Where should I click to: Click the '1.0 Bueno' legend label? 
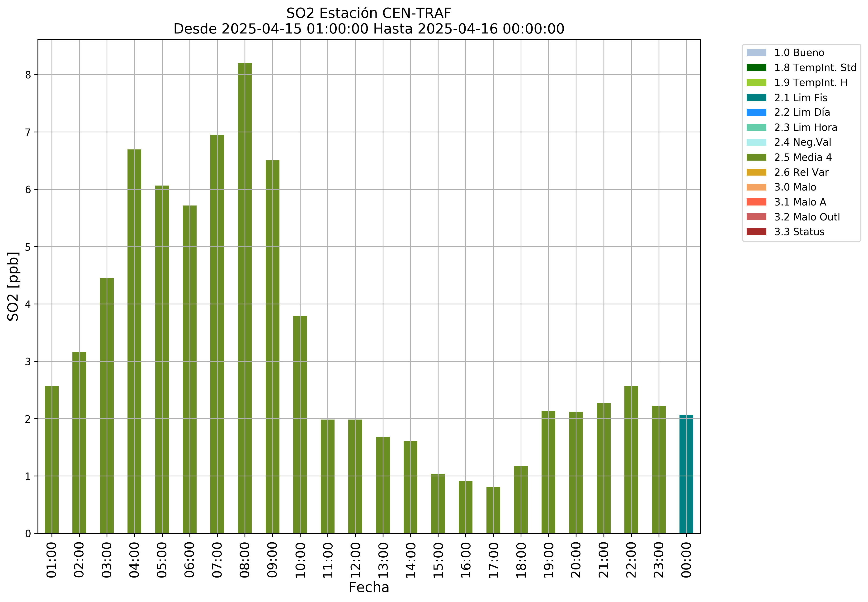tap(799, 53)
